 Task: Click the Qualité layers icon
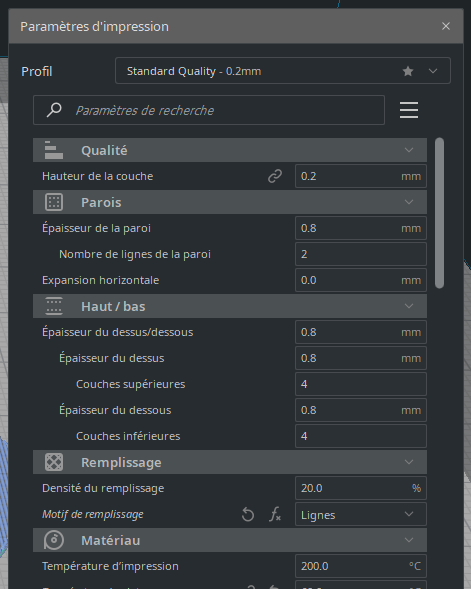pyautogui.click(x=54, y=150)
